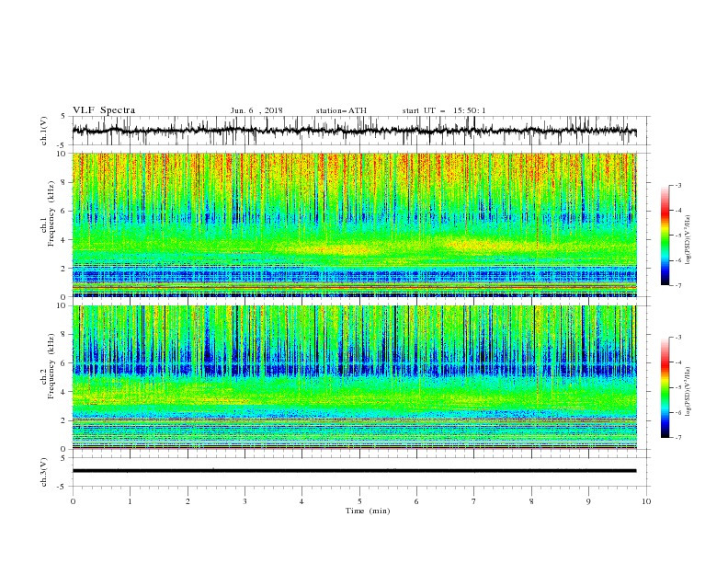Select the lower colorbar log(PSD) label

click(x=688, y=392)
